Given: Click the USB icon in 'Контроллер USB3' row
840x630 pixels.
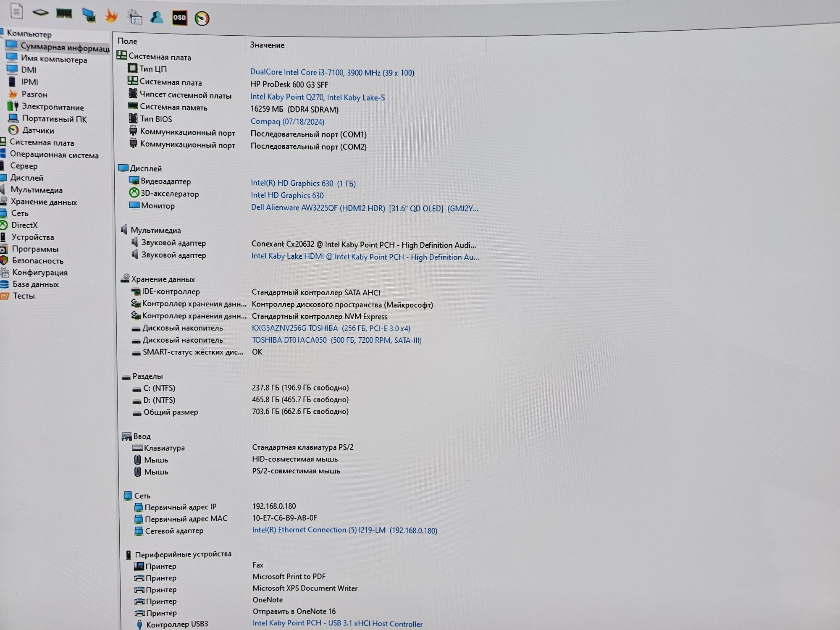Looking at the screenshot, I should point(139,624).
